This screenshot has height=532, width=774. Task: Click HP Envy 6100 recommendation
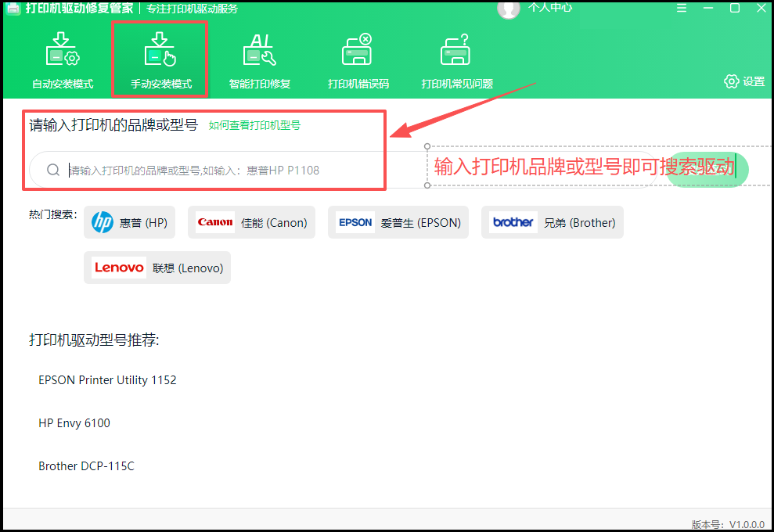pyautogui.click(x=74, y=423)
